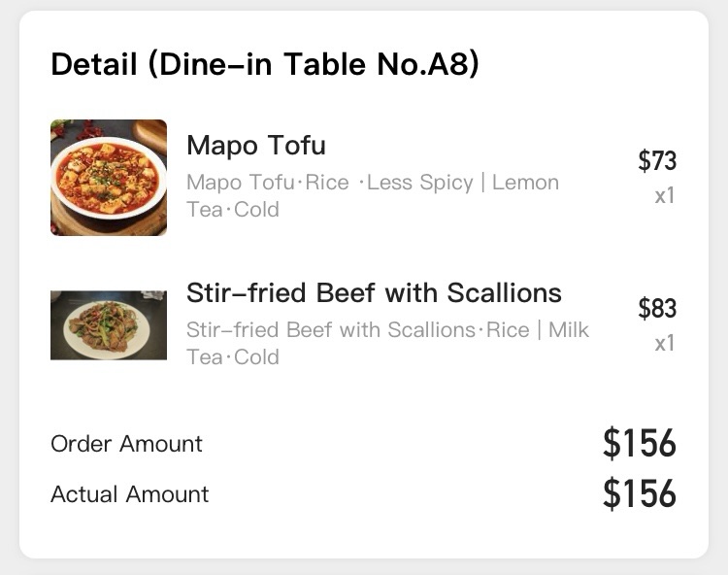The width and height of the screenshot is (728, 575).
Task: Click the Actual Amount label
Action: click(129, 494)
